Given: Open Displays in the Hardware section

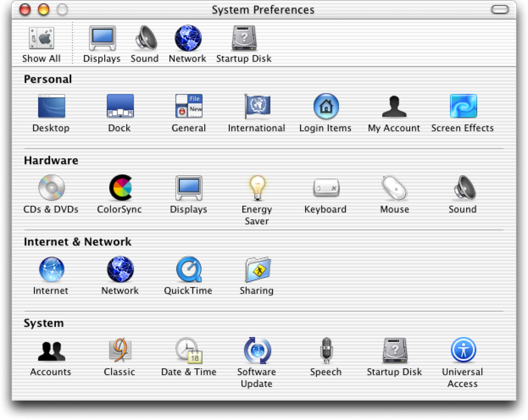Looking at the screenshot, I should click(189, 187).
